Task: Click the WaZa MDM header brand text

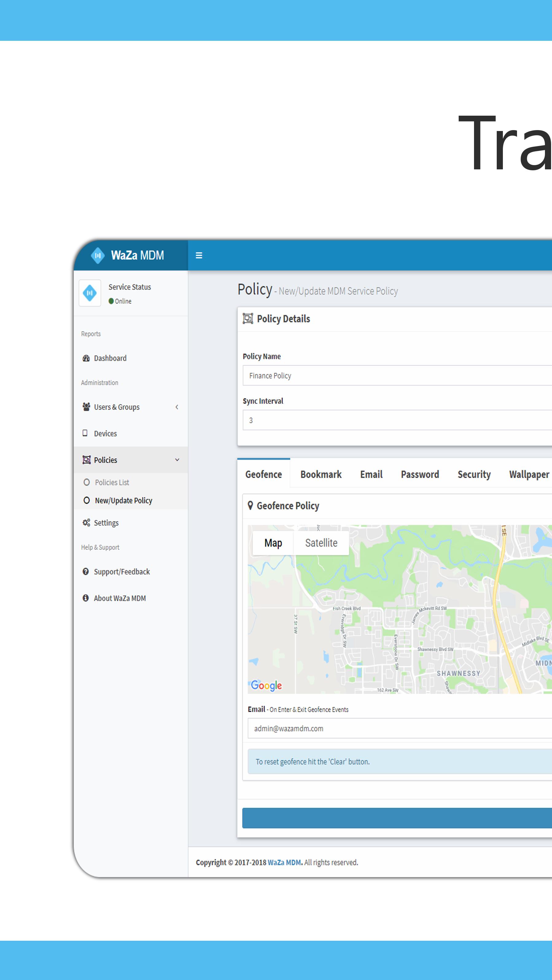Action: pos(138,255)
